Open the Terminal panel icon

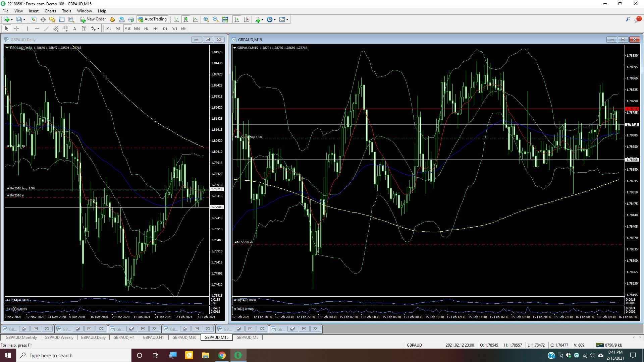coord(62,19)
